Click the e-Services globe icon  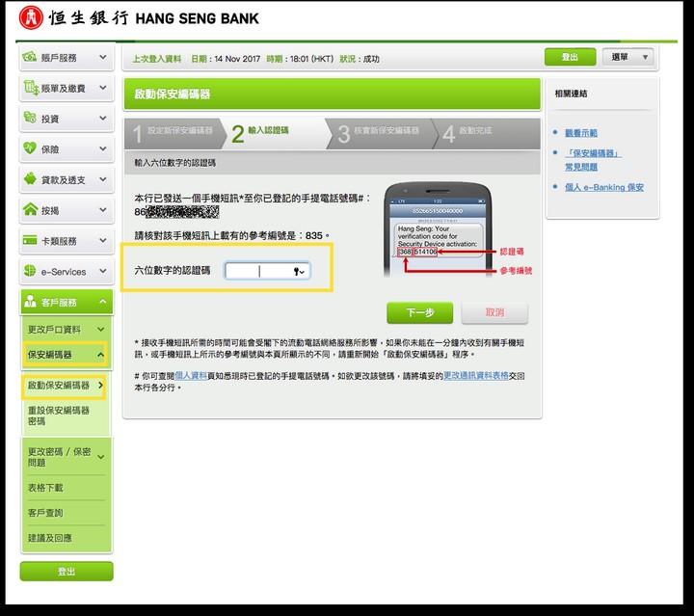pyautogui.click(x=31, y=272)
